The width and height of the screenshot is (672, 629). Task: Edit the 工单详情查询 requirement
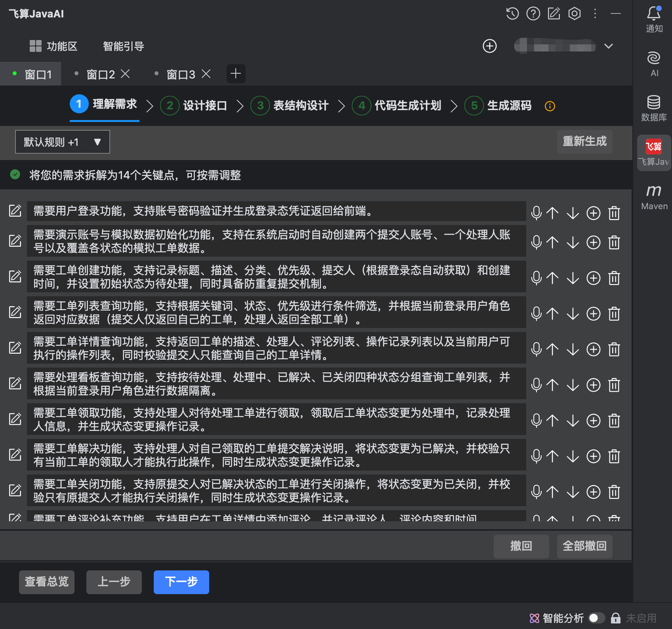(x=15, y=348)
